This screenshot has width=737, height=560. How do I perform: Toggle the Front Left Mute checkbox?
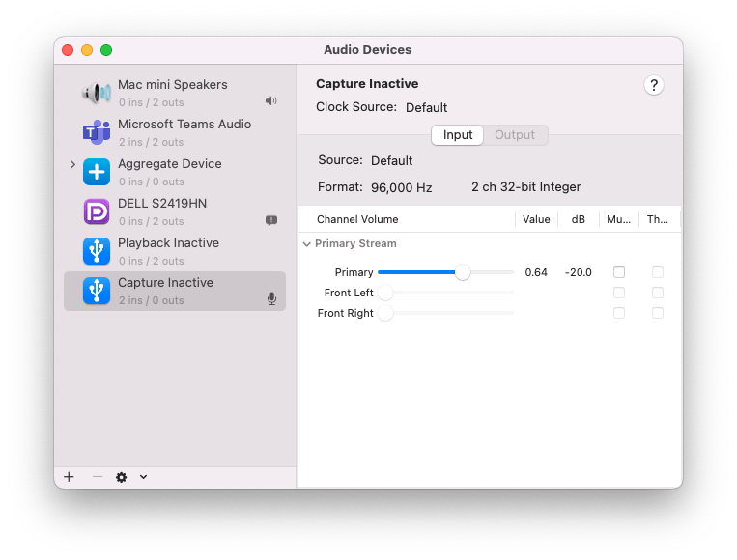[x=619, y=293]
